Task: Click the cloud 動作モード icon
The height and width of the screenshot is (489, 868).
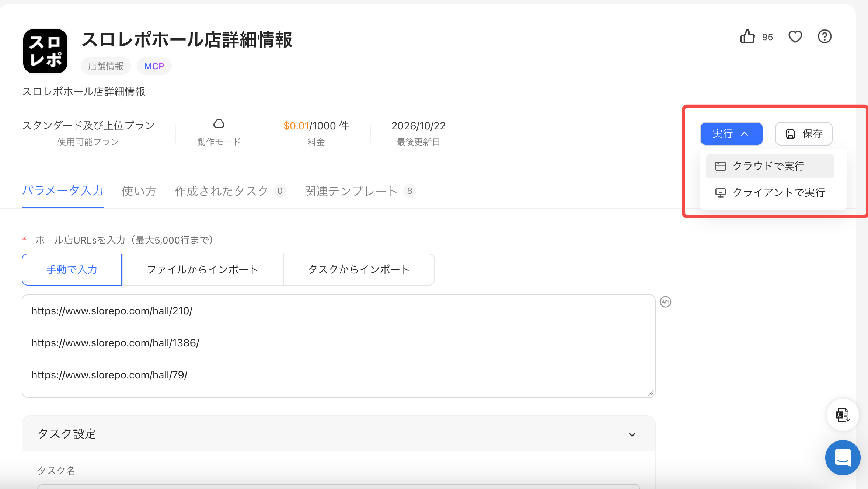Action: pyautogui.click(x=219, y=123)
